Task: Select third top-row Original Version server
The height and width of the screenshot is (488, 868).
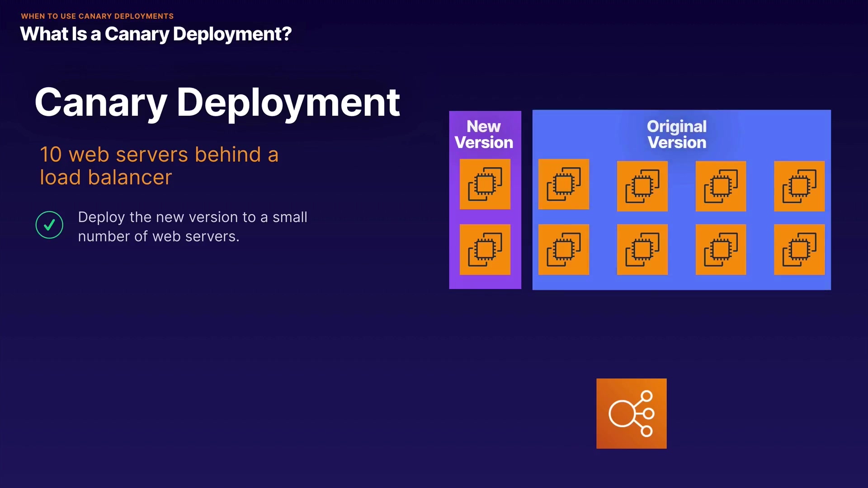Action: point(721,186)
